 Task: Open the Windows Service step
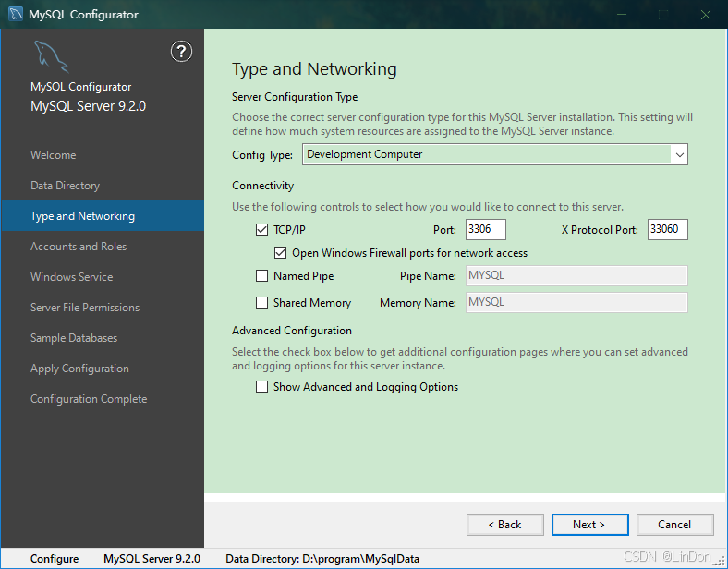pyautogui.click(x=71, y=277)
